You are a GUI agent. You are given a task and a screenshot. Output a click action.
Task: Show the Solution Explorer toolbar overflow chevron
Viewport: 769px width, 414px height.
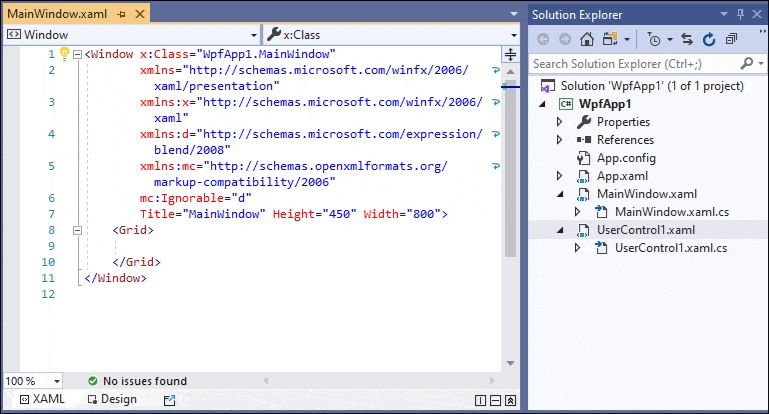click(x=762, y=32)
